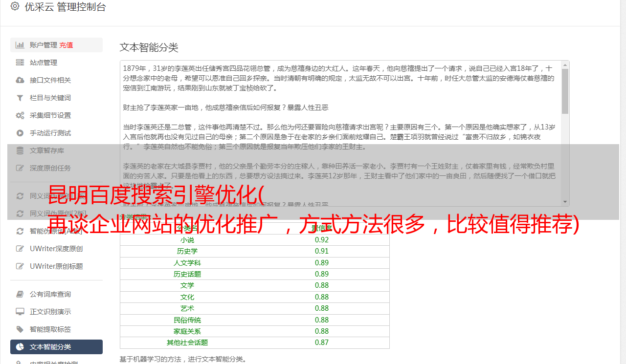Click the cloud upload icon for 接口文件相关
Screen dimensions: 626x364
[x=20, y=80]
